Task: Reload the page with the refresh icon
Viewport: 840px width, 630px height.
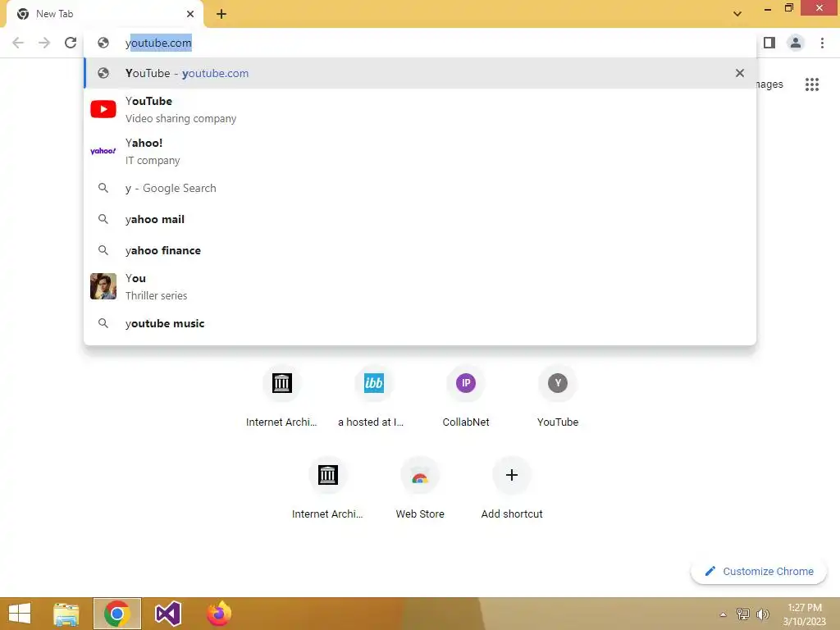Action: coord(71,43)
